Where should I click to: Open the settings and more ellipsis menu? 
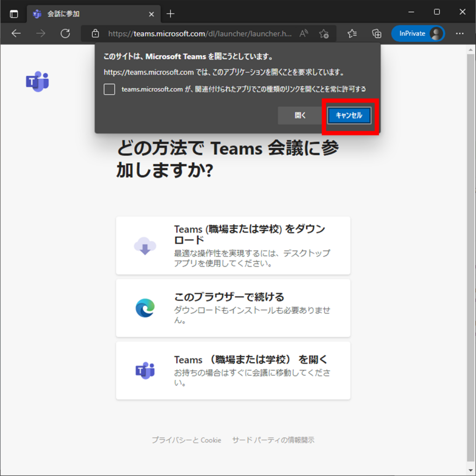[x=460, y=33]
